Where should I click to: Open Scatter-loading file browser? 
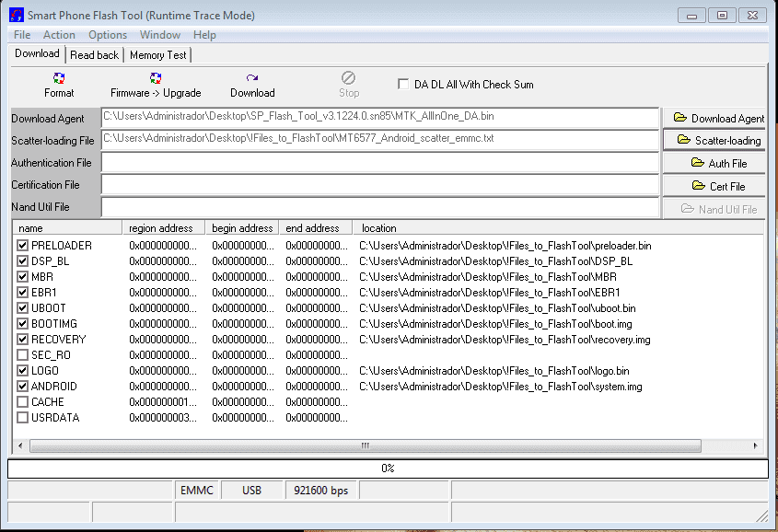pyautogui.click(x=714, y=140)
